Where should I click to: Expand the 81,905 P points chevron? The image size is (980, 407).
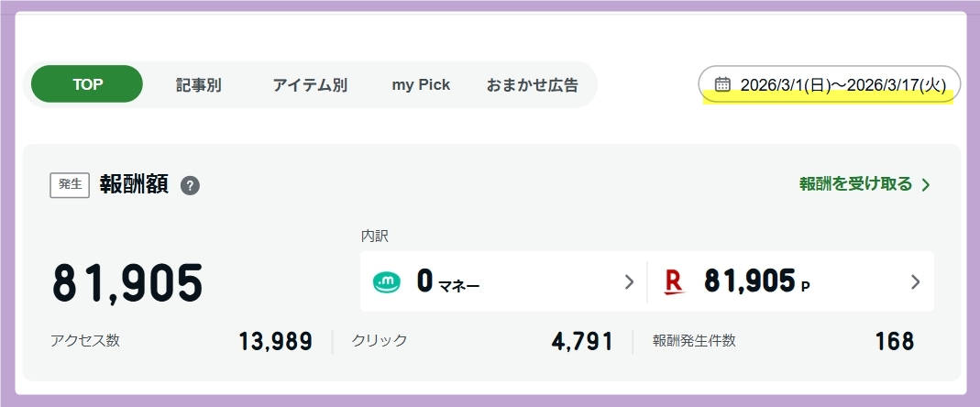click(x=915, y=282)
